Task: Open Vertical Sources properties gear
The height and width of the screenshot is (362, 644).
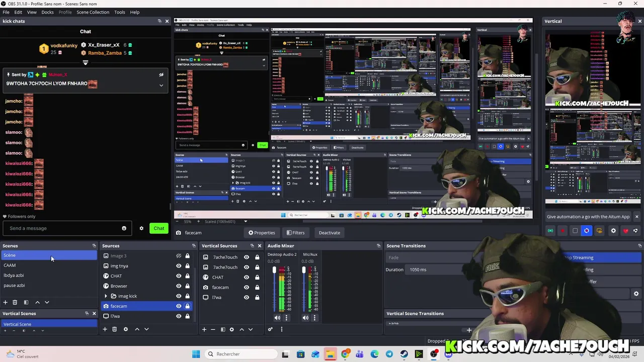Action: click(231, 329)
